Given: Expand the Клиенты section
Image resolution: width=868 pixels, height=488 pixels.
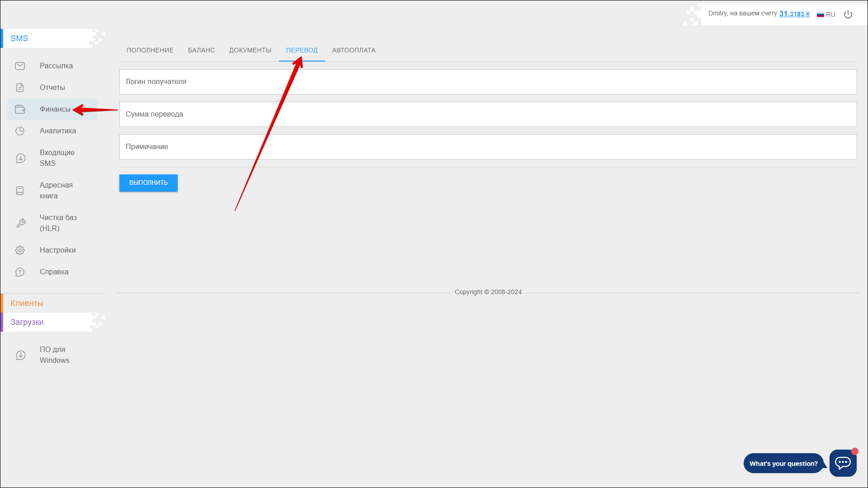Looking at the screenshot, I should pos(27,303).
